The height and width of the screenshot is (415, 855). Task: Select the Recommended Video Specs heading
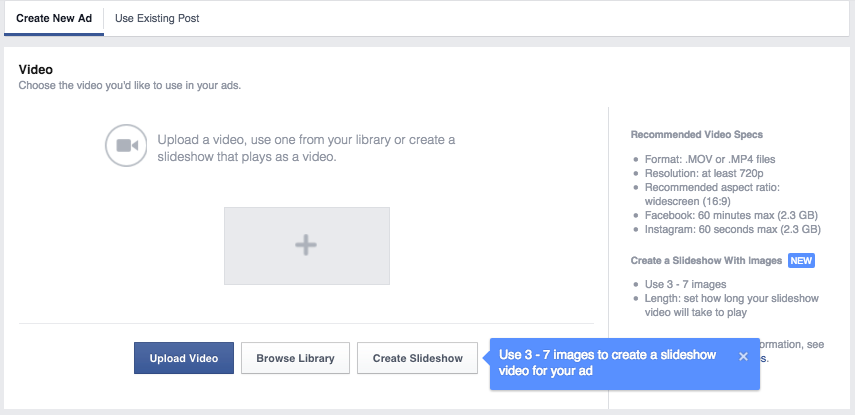pyautogui.click(x=697, y=134)
